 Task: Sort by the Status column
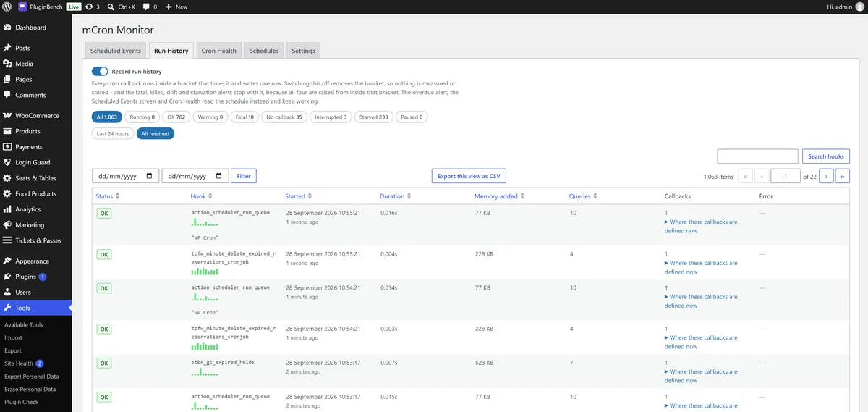click(x=108, y=196)
